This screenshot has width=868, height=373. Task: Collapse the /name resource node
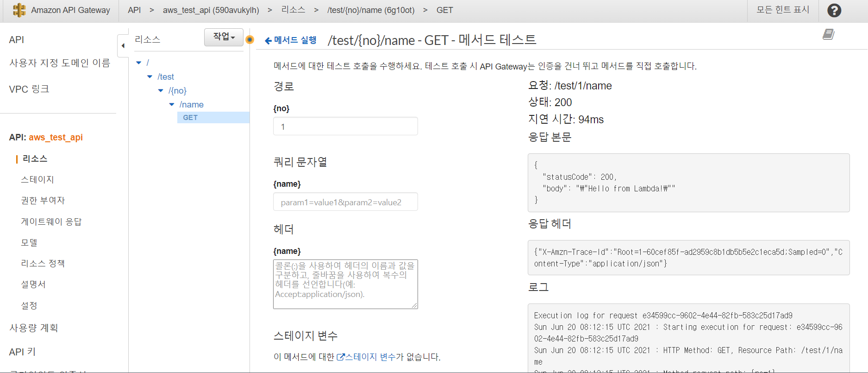tap(172, 104)
